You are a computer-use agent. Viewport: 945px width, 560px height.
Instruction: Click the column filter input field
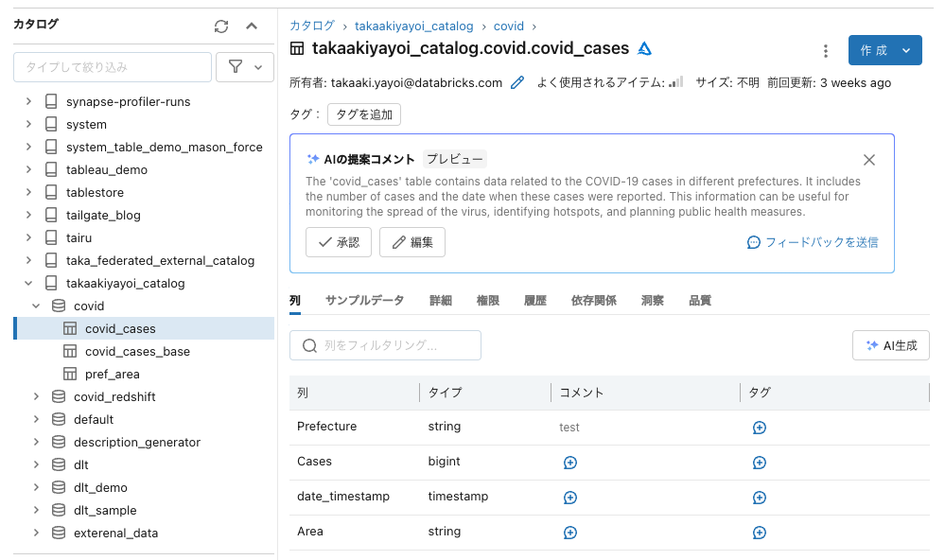(385, 345)
